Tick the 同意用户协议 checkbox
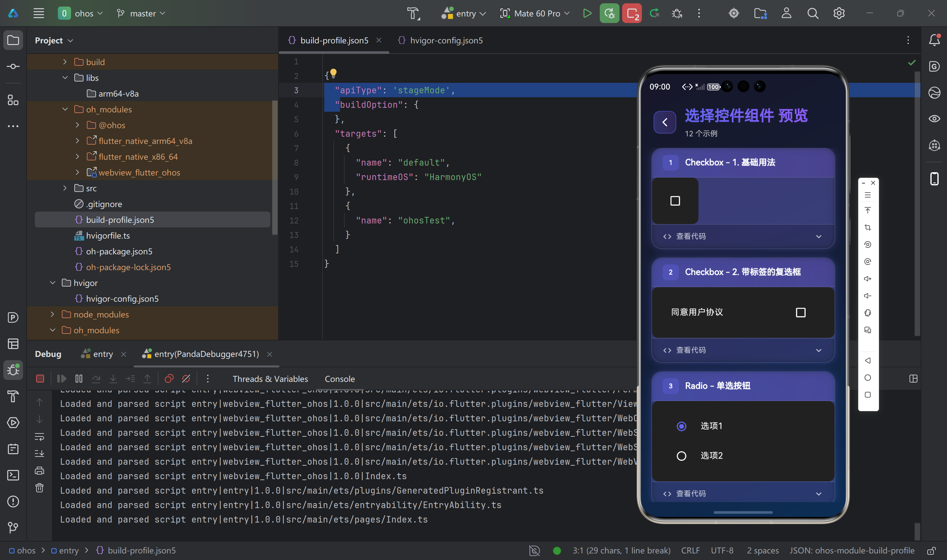Viewport: 947px width, 560px height. [801, 313]
